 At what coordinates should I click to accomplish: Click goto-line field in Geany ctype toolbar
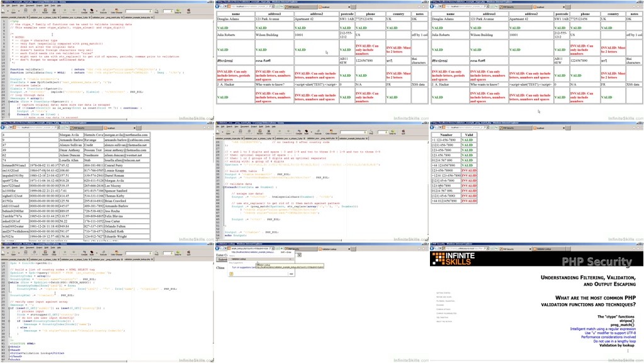pyautogui.click(x=168, y=11)
